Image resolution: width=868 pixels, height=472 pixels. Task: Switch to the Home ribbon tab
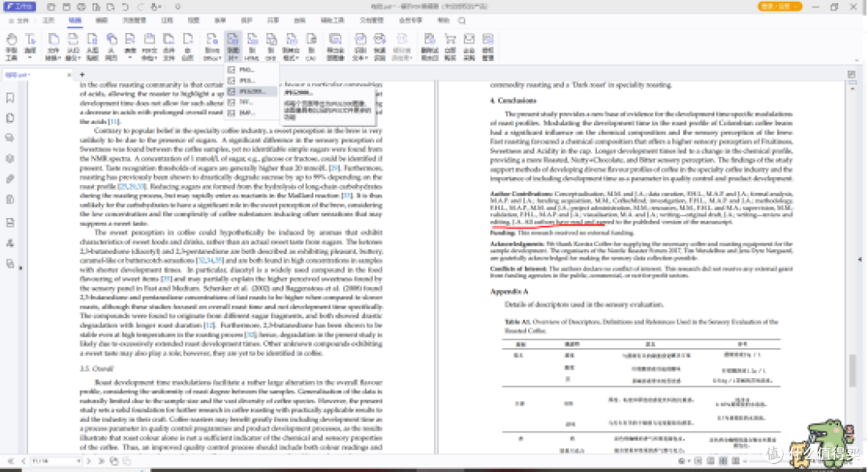pyautogui.click(x=49, y=20)
